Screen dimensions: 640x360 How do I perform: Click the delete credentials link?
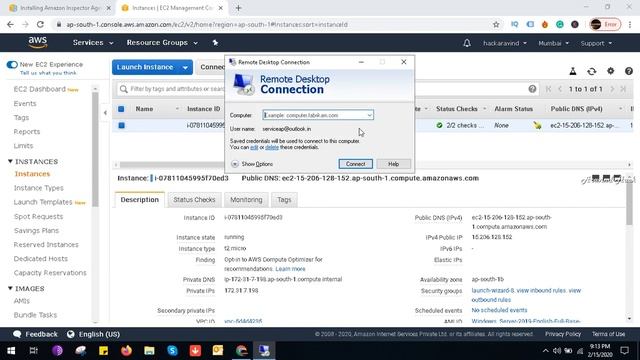[x=272, y=147]
